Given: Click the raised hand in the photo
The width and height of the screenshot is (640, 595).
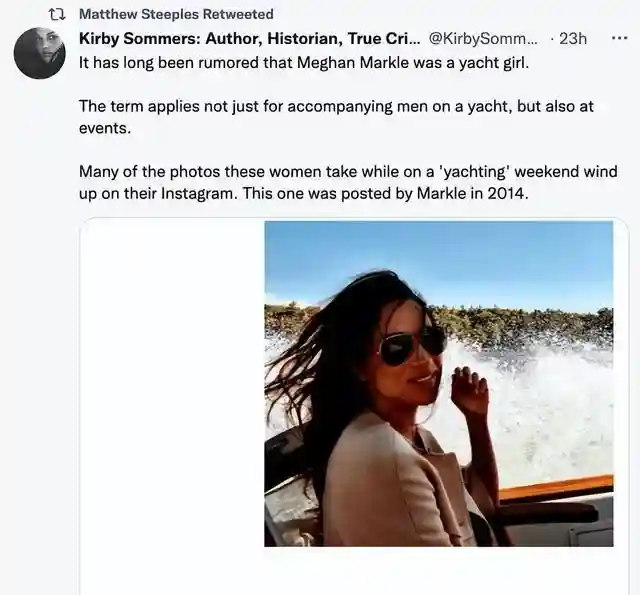Looking at the screenshot, I should click(468, 388).
